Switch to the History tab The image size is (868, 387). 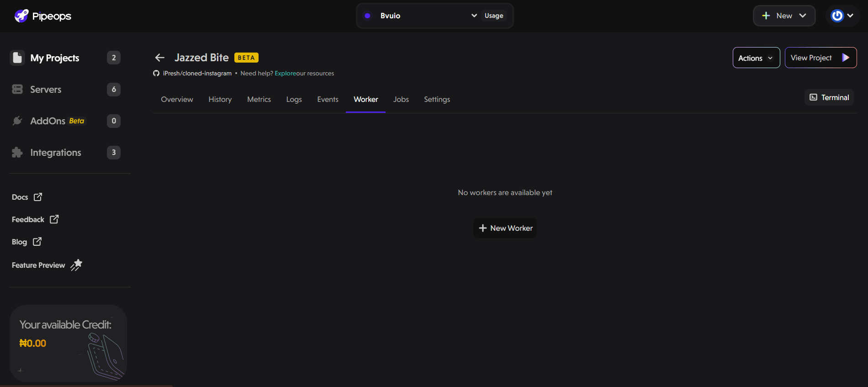pyautogui.click(x=220, y=99)
